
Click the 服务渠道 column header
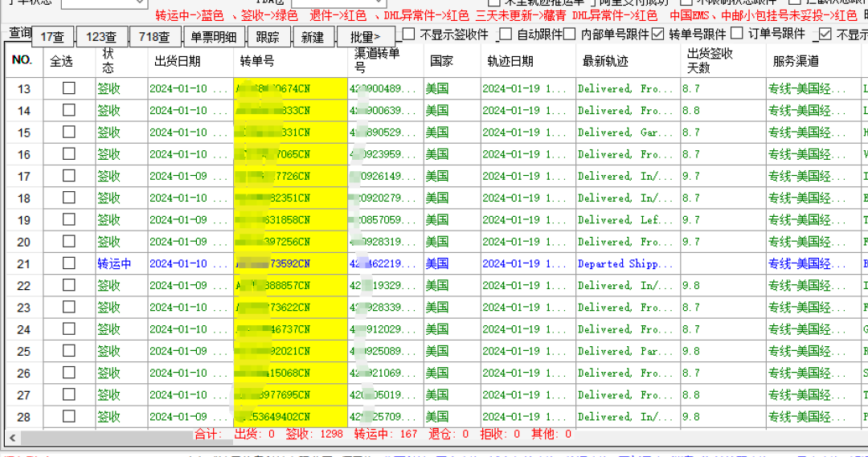pyautogui.click(x=813, y=60)
